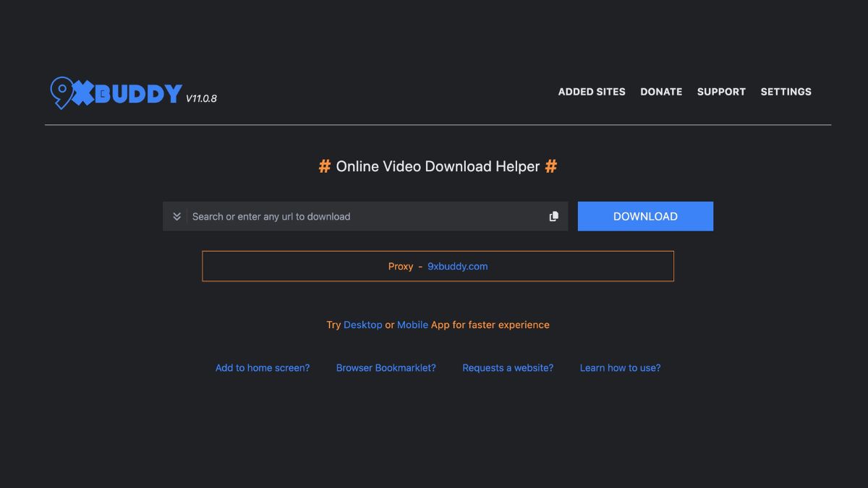The width and height of the screenshot is (868, 488).
Task: Click the paste clipboard icon in search bar
Action: (553, 216)
